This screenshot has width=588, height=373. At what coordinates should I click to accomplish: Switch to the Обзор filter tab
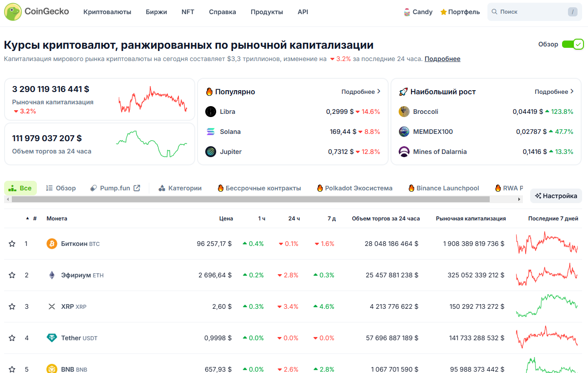[x=61, y=188]
